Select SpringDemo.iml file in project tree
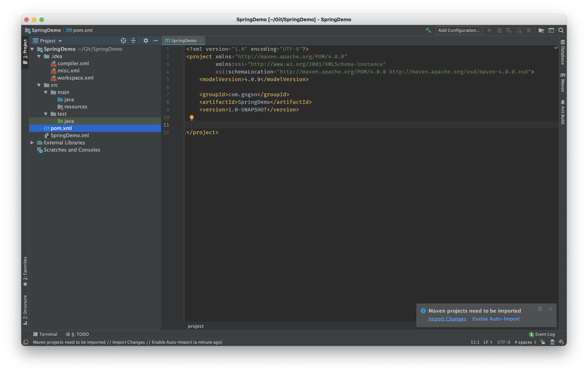This screenshot has height=374, width=588. click(x=69, y=135)
